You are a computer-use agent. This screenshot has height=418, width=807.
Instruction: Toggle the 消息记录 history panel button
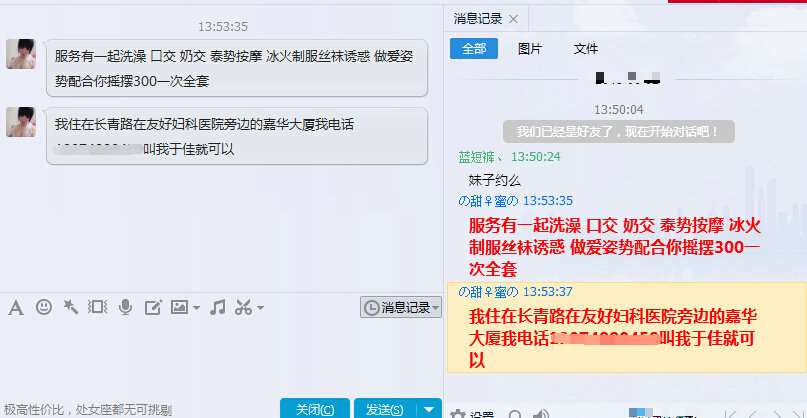tap(401, 308)
